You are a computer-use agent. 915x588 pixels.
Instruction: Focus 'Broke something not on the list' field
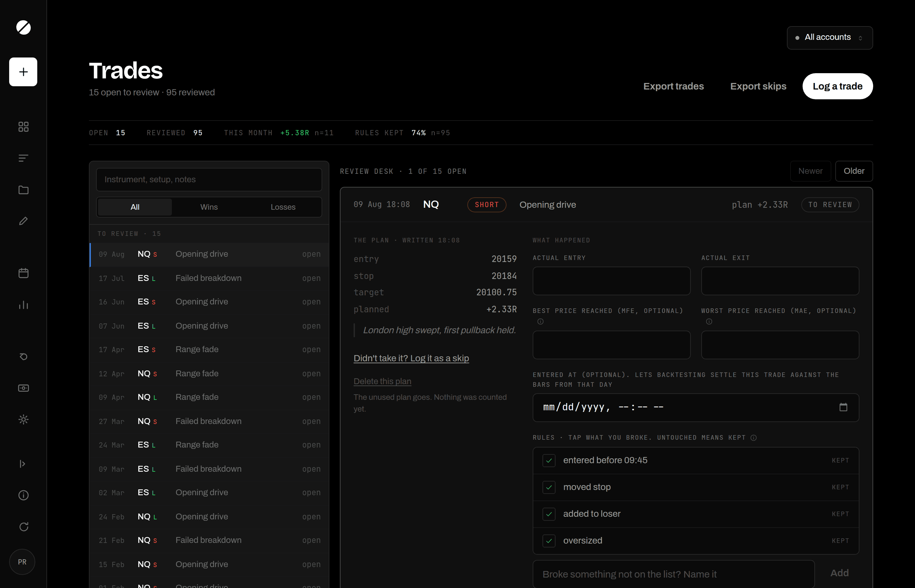pyautogui.click(x=673, y=574)
